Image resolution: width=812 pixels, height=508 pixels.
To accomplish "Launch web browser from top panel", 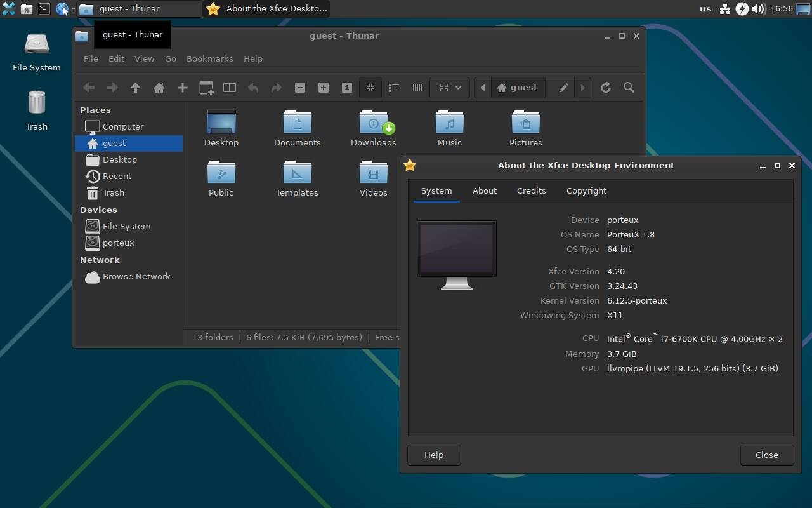I will point(62,8).
